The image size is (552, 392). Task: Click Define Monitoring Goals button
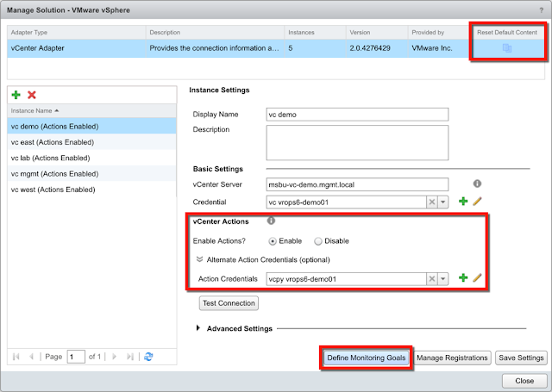[x=366, y=358]
